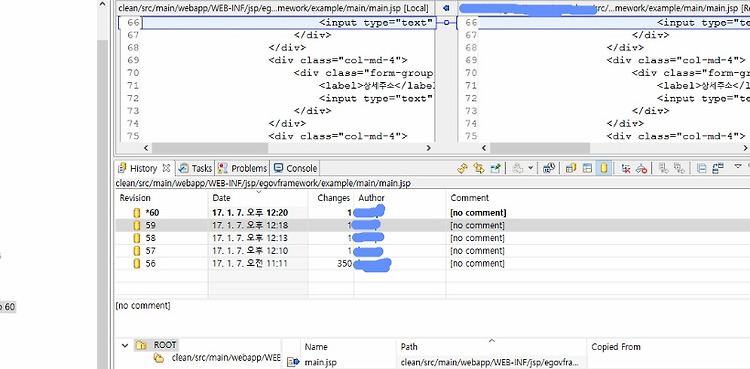Select revision 57 row

click(433, 251)
